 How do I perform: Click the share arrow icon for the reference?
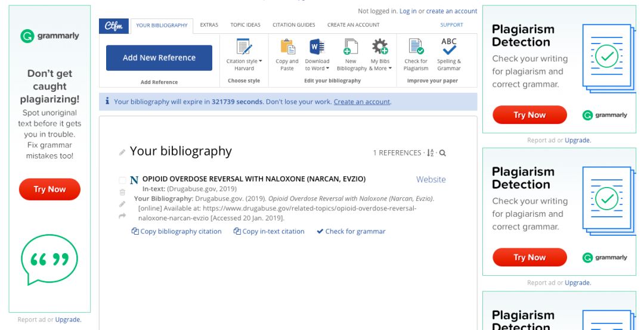(122, 216)
